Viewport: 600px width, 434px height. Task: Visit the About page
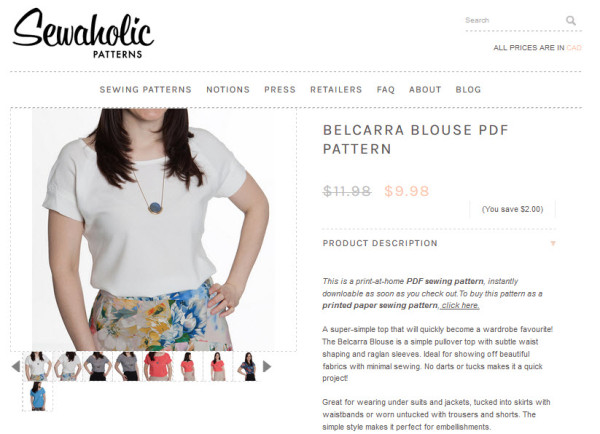click(x=425, y=90)
